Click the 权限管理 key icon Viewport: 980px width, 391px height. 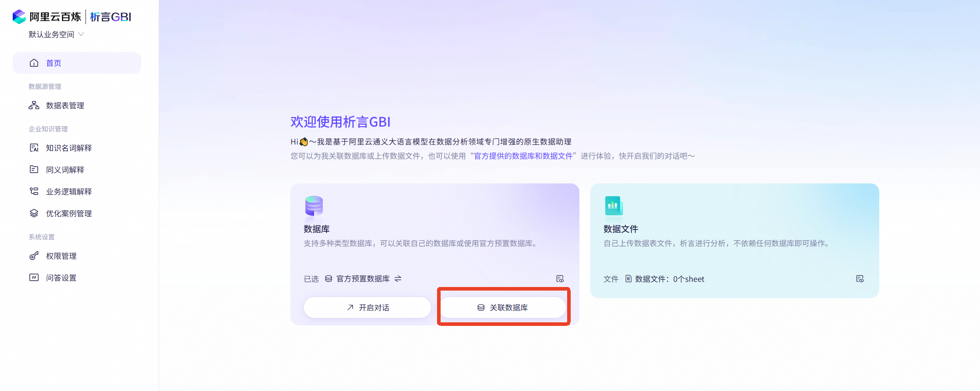[34, 256]
